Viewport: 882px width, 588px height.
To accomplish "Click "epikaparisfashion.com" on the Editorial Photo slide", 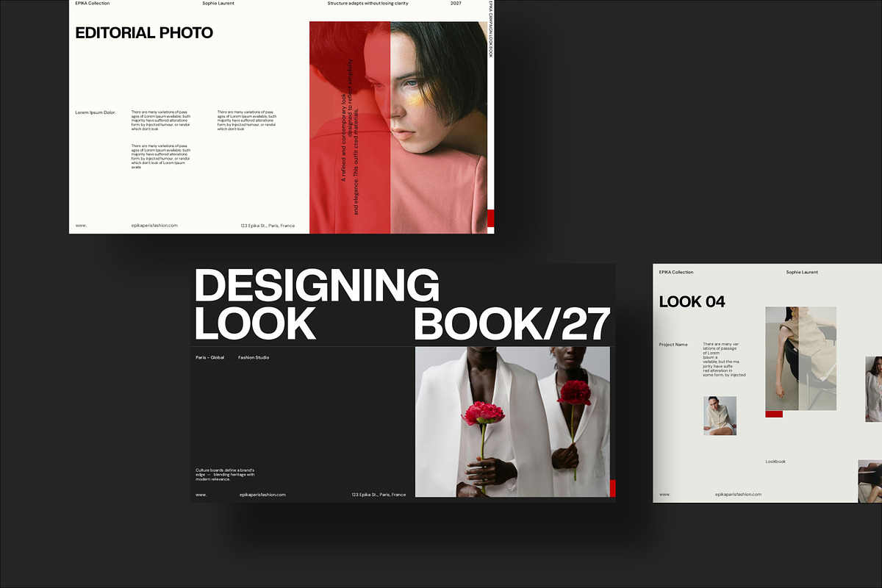I will coord(154,226).
